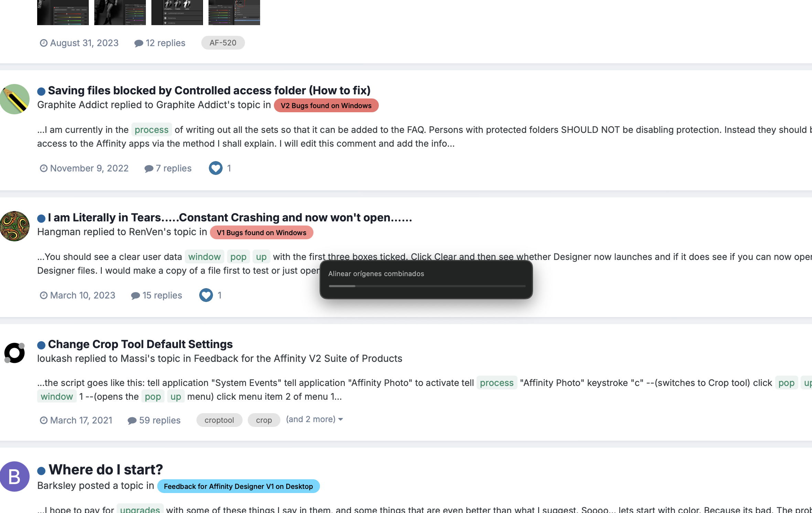Select the croptool tag
This screenshot has height=513, width=812.
click(x=219, y=420)
